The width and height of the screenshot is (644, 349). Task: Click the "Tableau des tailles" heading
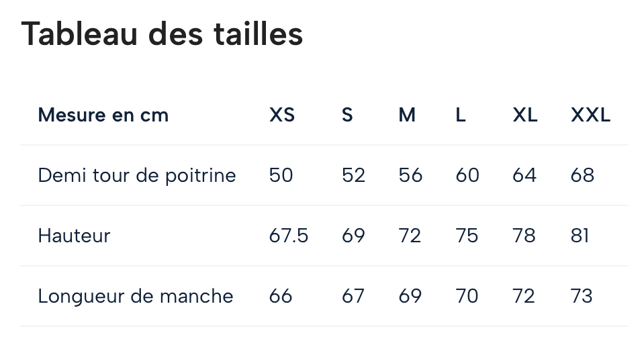click(163, 34)
